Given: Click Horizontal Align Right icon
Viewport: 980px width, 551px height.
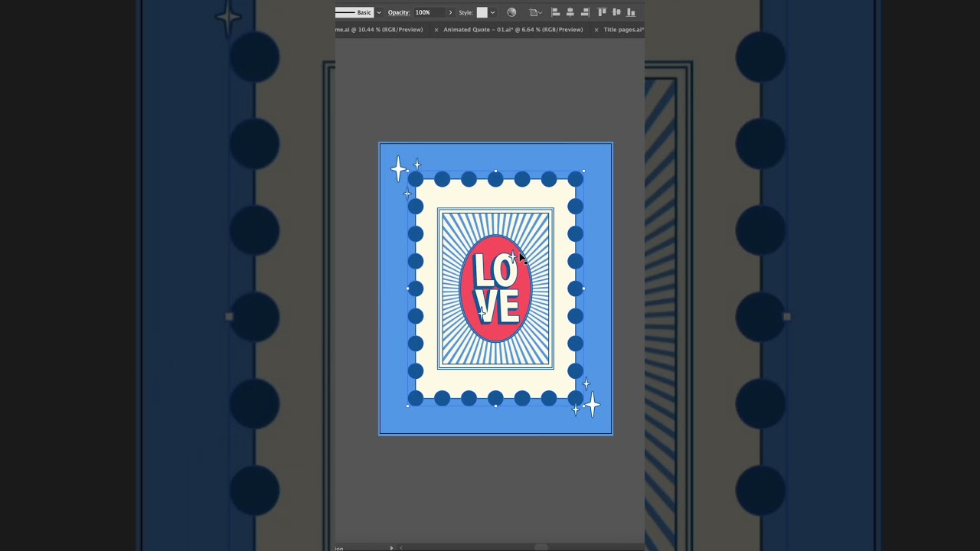Looking at the screenshot, I should (585, 12).
